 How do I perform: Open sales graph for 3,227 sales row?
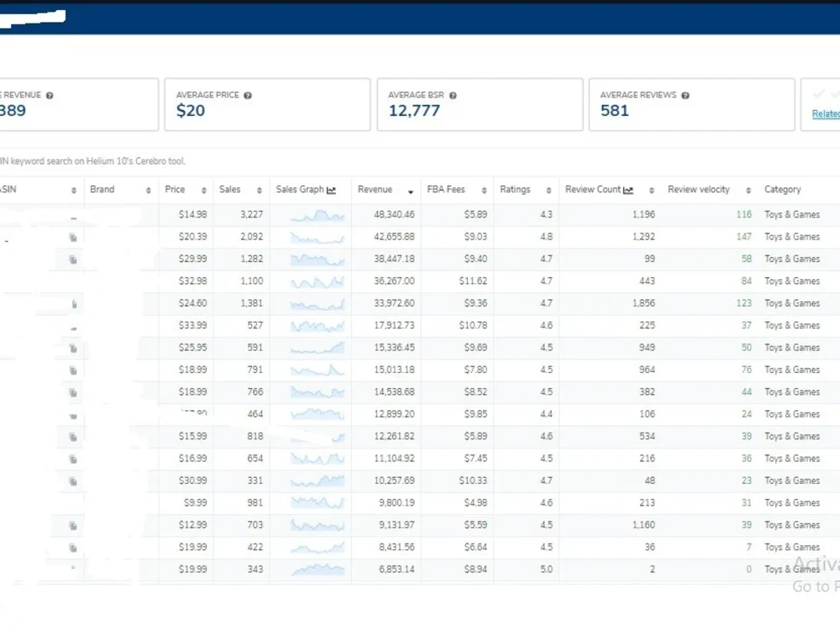click(318, 215)
